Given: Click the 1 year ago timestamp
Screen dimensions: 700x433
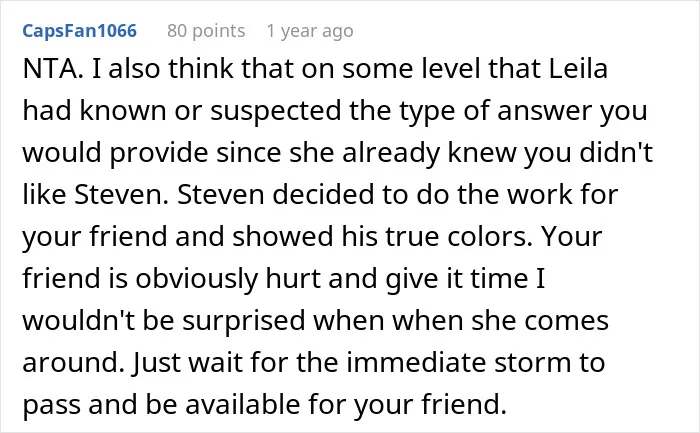Looking at the screenshot, I should pos(310,31).
